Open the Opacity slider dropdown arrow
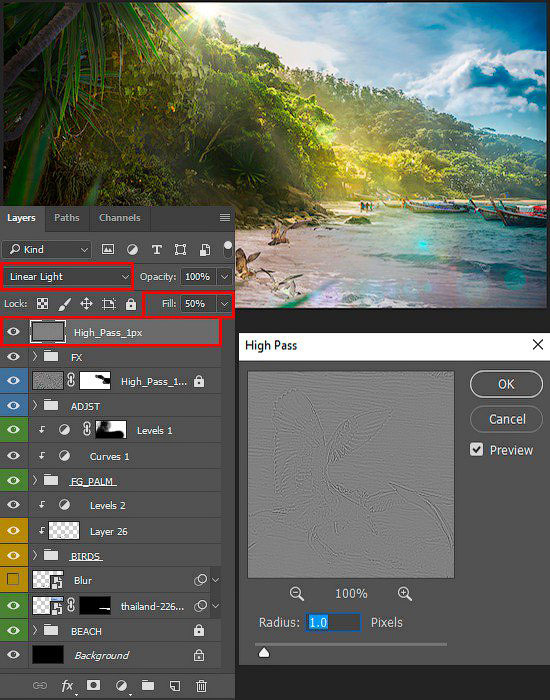The height and width of the screenshot is (700, 550). [x=225, y=277]
